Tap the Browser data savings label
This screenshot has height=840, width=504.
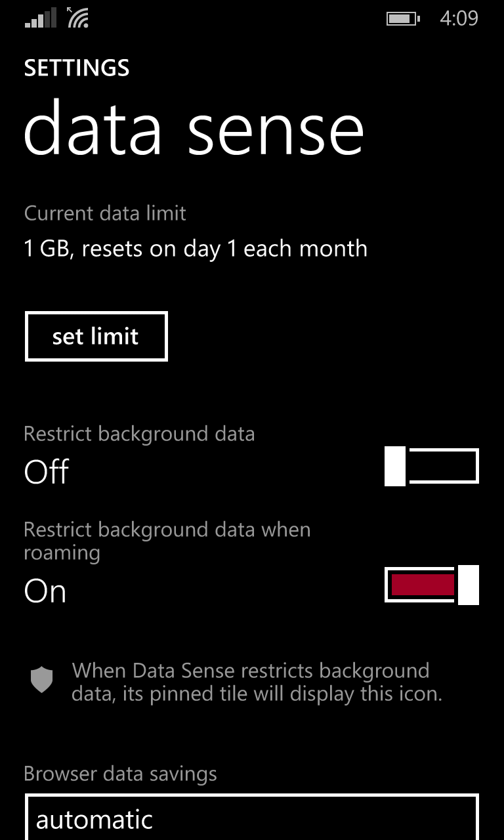(x=120, y=774)
